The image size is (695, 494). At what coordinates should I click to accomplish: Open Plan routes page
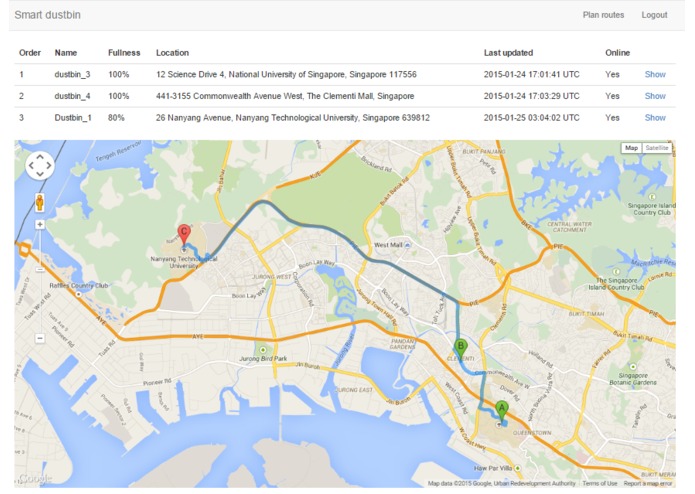point(603,15)
